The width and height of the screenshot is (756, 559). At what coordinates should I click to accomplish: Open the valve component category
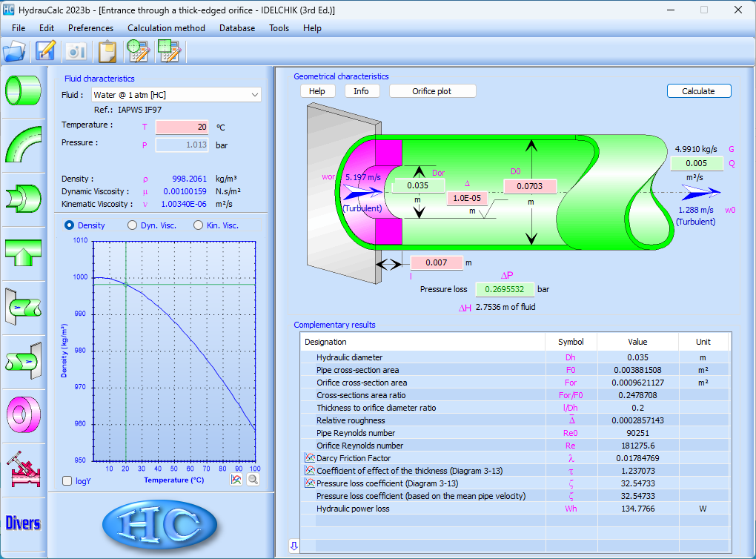tap(23, 468)
